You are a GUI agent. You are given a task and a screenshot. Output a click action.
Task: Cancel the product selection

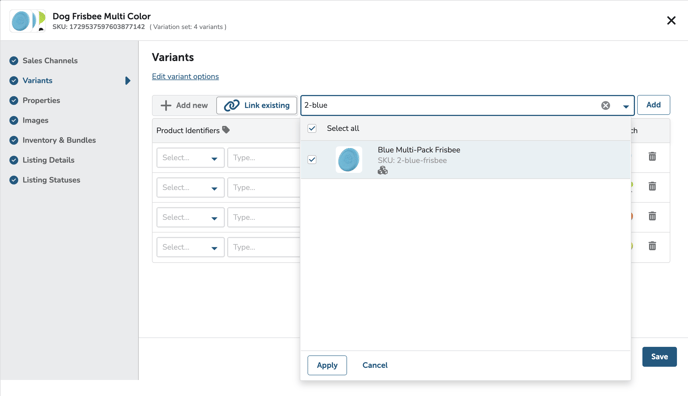click(x=375, y=365)
